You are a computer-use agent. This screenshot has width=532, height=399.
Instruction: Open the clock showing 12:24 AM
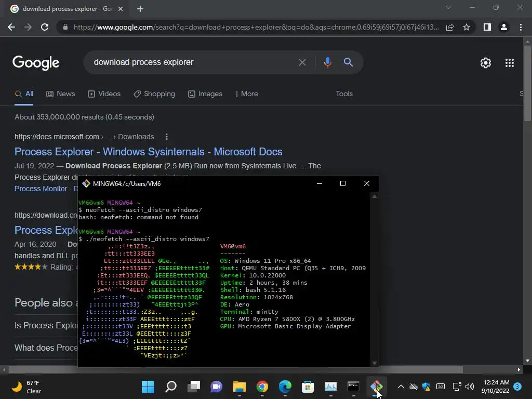click(495, 387)
